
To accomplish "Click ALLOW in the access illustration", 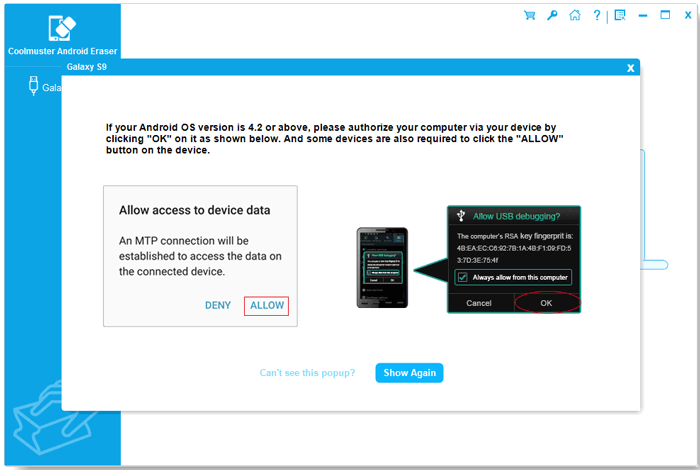I will pos(267,306).
